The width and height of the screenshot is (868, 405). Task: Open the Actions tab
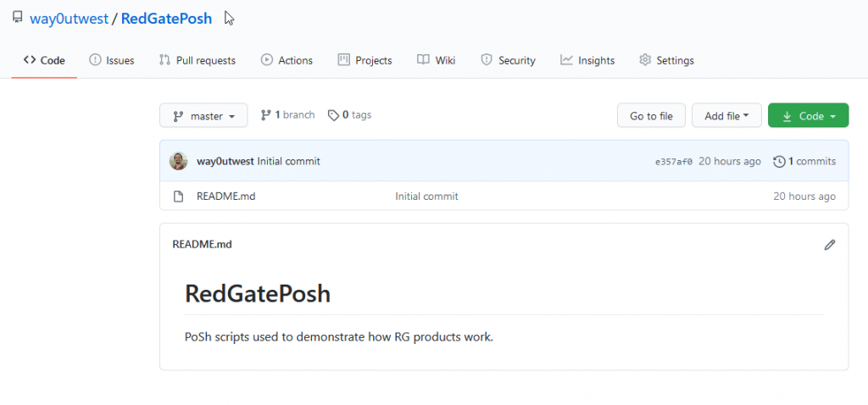click(x=287, y=60)
